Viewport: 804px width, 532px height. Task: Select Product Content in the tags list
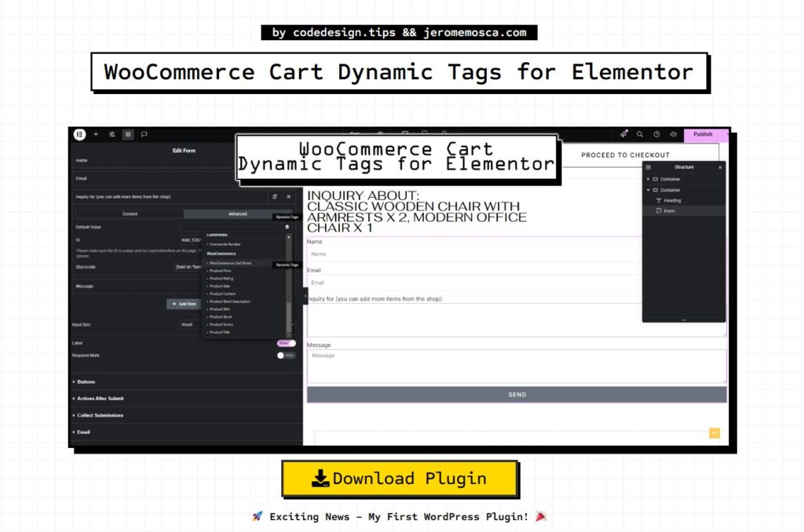(x=222, y=294)
